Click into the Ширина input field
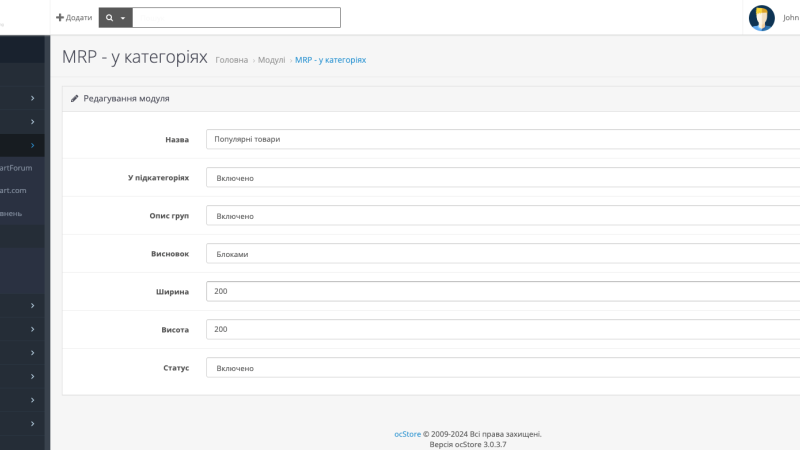This screenshot has width=800, height=450. click(503, 291)
